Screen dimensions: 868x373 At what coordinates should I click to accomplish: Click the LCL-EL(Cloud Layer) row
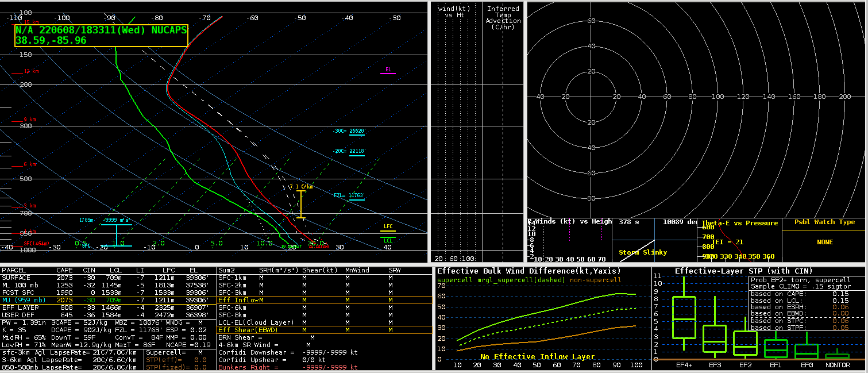325,322
